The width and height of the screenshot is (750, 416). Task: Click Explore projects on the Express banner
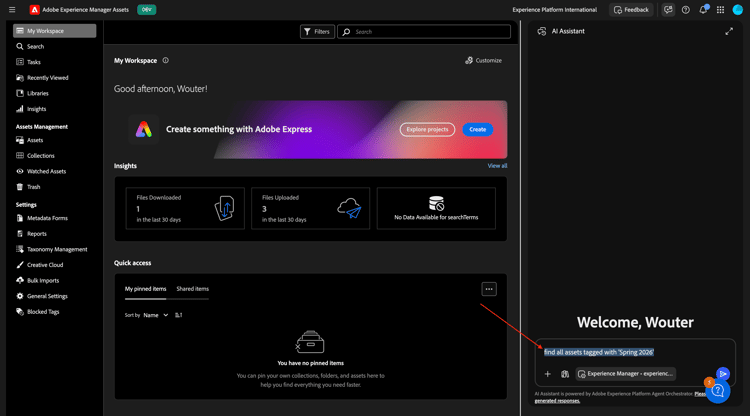coord(427,129)
